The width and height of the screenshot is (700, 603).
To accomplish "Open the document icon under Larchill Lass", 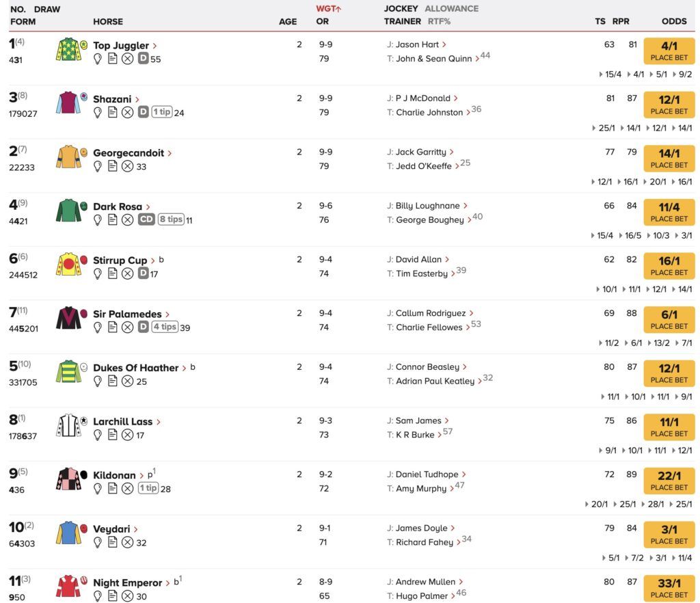I will (113, 435).
